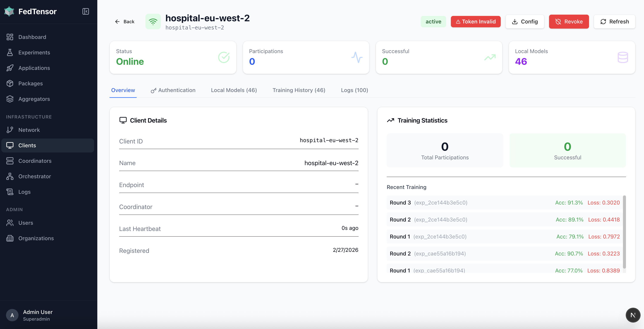
Task: Open the Training History (46) tab
Action: pos(299,90)
